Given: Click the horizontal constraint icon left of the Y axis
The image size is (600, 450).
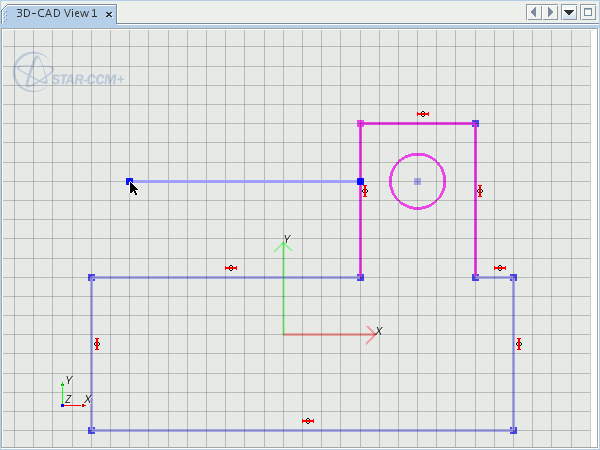Looking at the screenshot, I should [x=231, y=268].
